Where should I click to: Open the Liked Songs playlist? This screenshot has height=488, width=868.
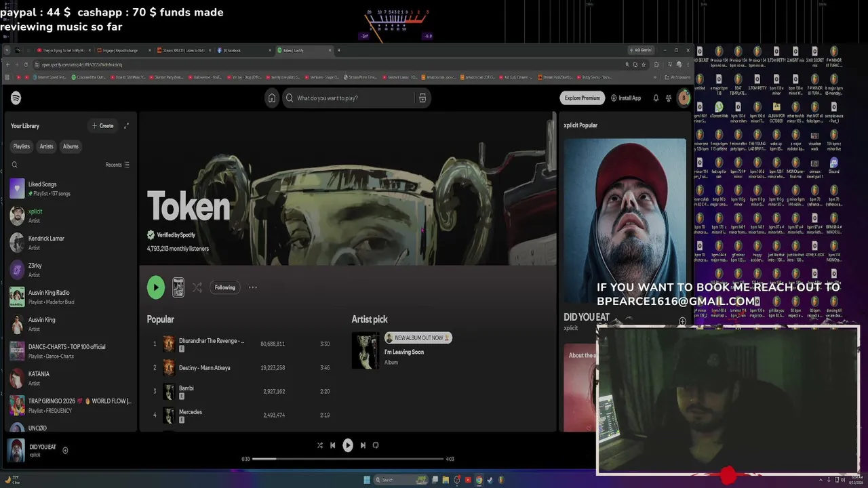(71, 188)
